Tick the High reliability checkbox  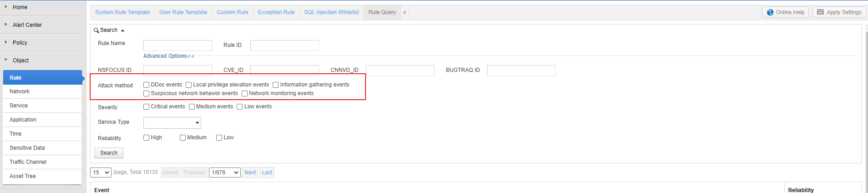(147, 137)
